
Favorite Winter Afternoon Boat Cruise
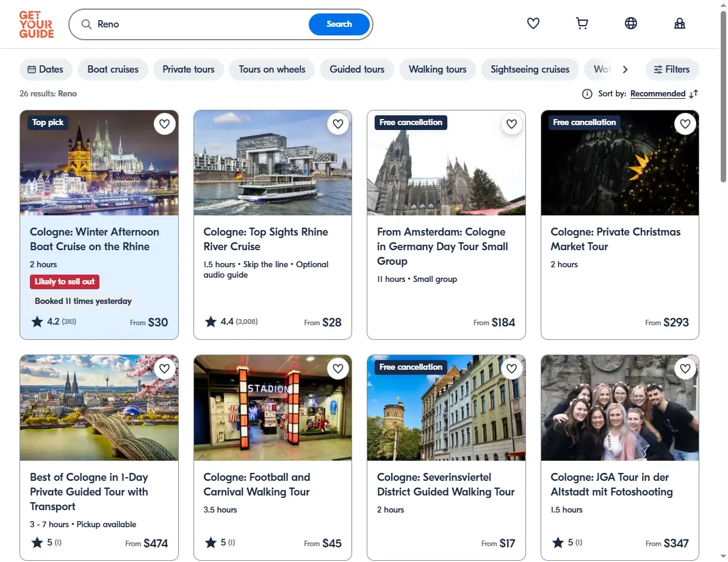(x=164, y=124)
